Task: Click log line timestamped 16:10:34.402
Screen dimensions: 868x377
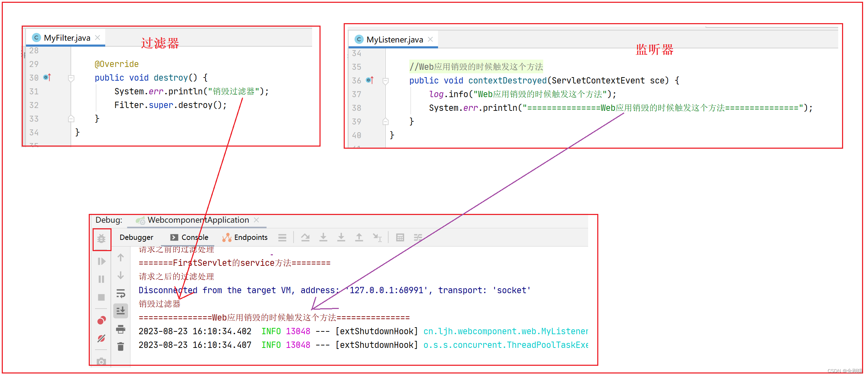Action: click(363, 331)
